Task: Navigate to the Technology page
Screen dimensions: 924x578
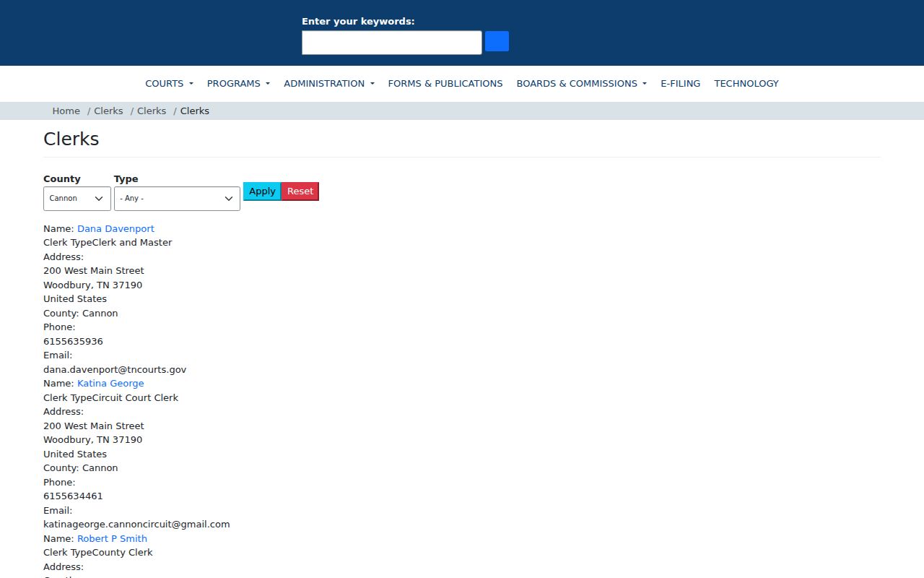Action: (x=746, y=83)
